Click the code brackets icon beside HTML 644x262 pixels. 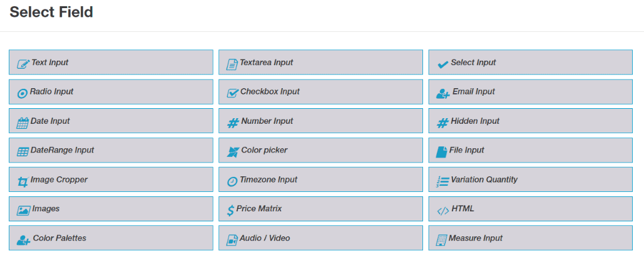[442, 210]
